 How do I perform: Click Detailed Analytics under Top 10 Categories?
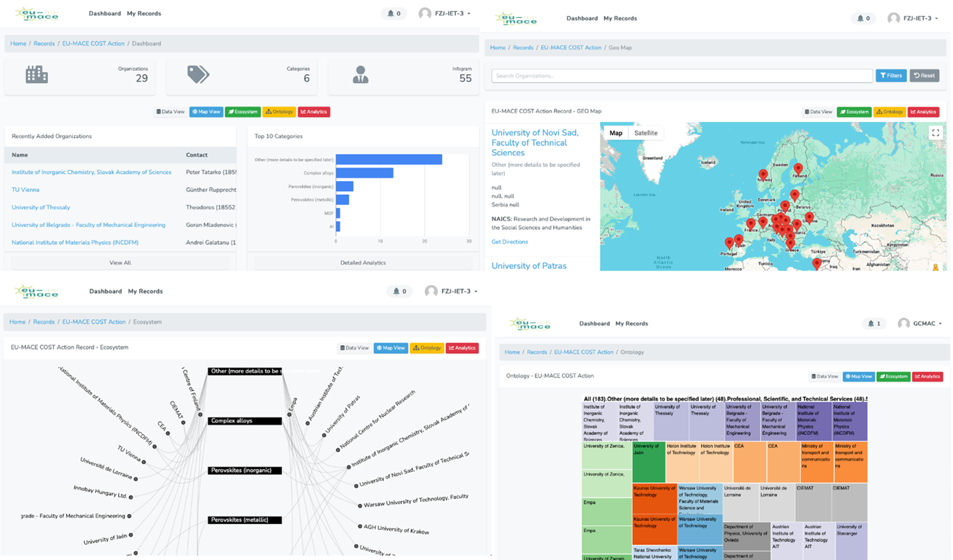pos(363,263)
